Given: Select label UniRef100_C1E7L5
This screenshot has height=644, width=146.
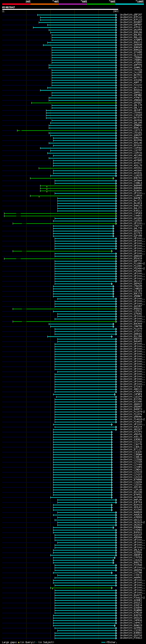Looking at the screenshot, I should pos(131,130).
